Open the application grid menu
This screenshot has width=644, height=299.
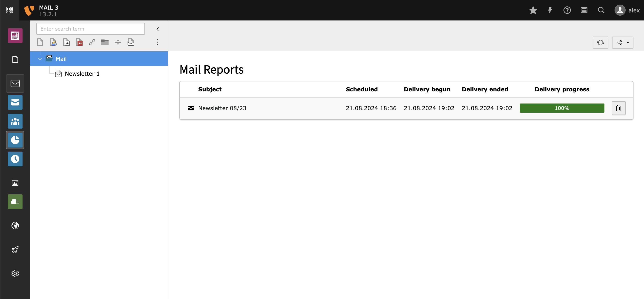click(9, 10)
